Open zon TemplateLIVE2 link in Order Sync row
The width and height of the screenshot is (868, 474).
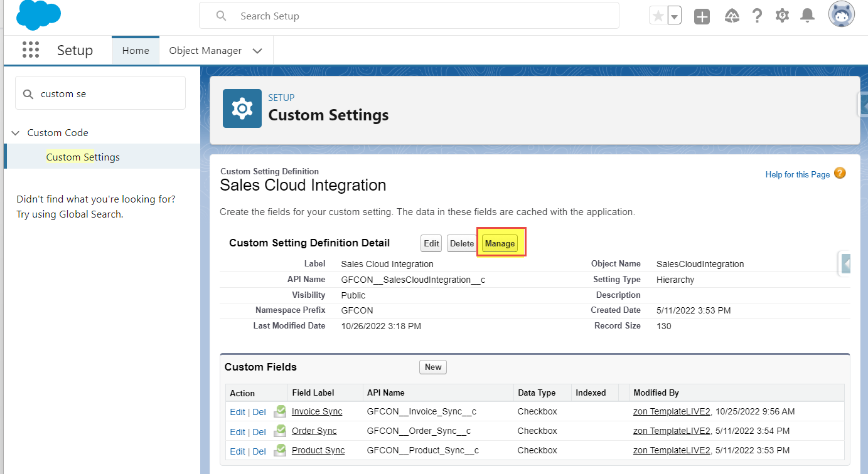[672, 431]
